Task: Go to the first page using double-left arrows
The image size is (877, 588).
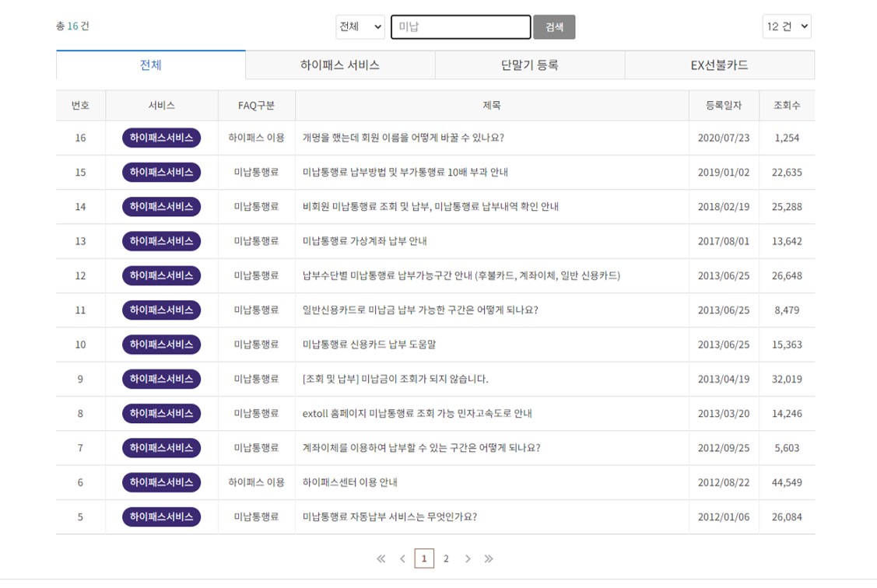Action: pos(381,558)
